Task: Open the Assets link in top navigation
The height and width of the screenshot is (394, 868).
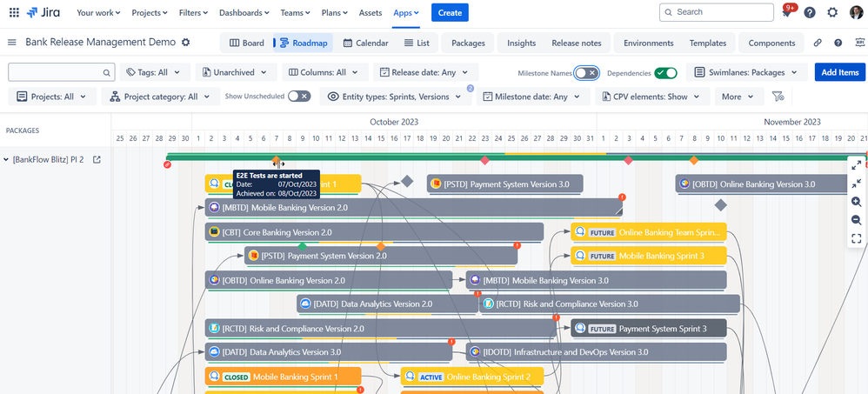Action: pos(371,12)
